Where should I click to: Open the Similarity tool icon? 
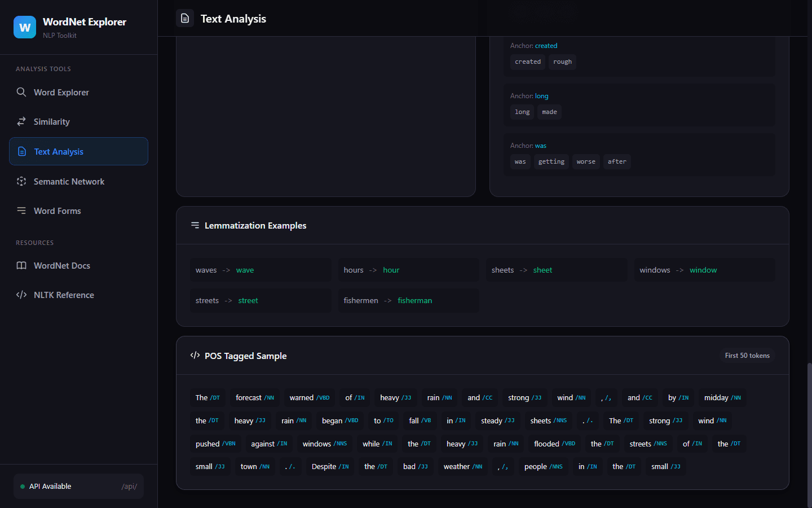(21, 121)
